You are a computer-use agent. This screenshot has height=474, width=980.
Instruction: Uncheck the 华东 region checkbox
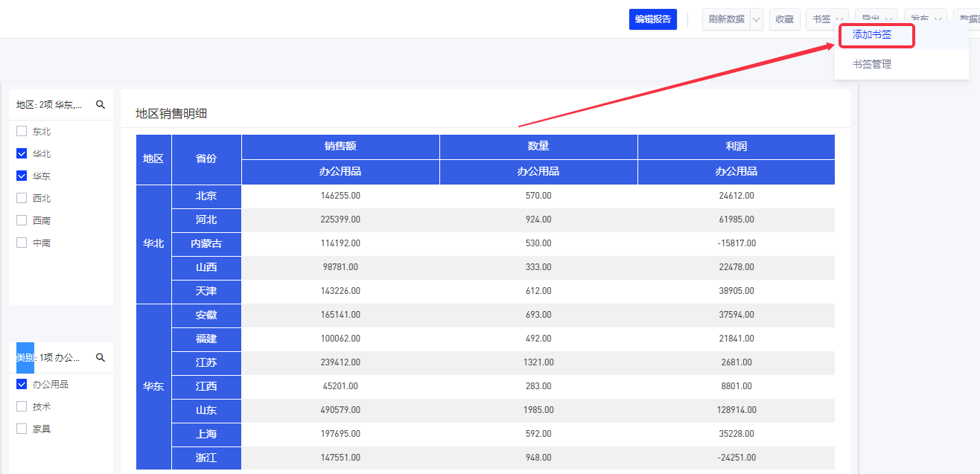tap(22, 176)
